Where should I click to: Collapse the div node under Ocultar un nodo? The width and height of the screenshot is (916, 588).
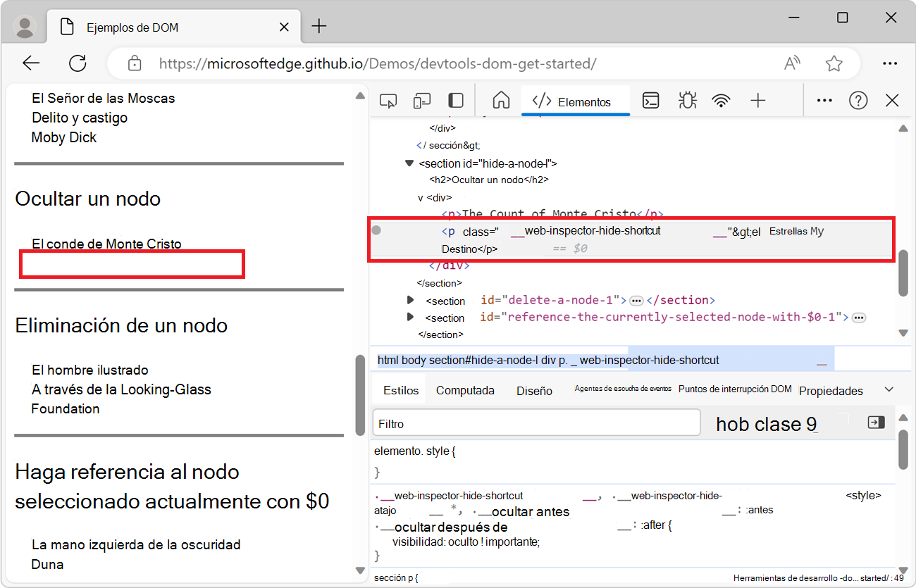coord(421,198)
